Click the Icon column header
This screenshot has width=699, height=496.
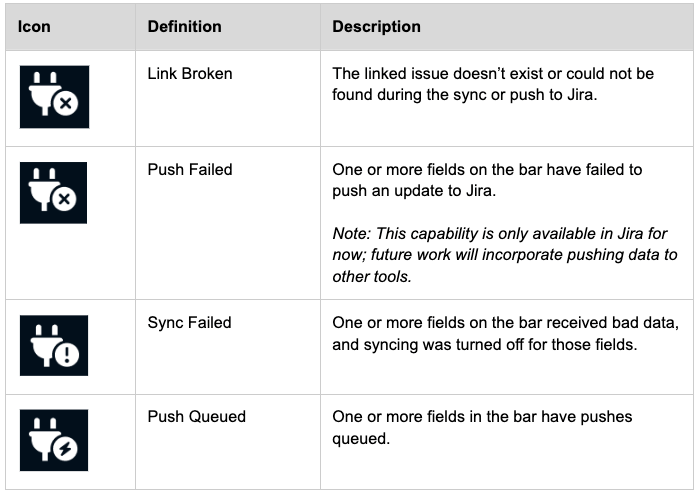click(34, 27)
